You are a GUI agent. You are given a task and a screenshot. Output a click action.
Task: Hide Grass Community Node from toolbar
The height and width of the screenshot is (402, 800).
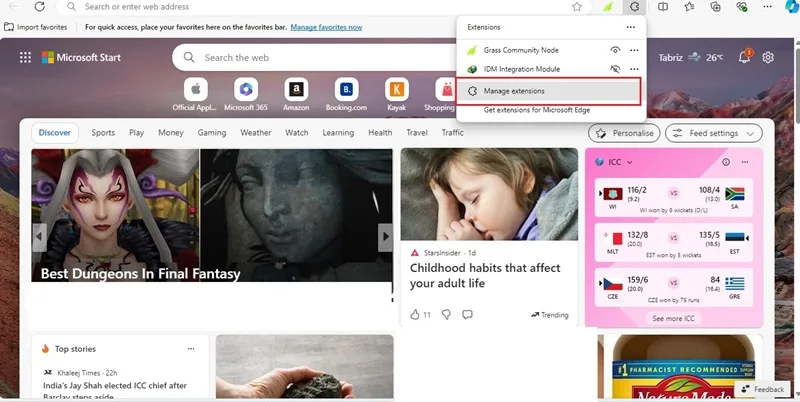click(615, 50)
